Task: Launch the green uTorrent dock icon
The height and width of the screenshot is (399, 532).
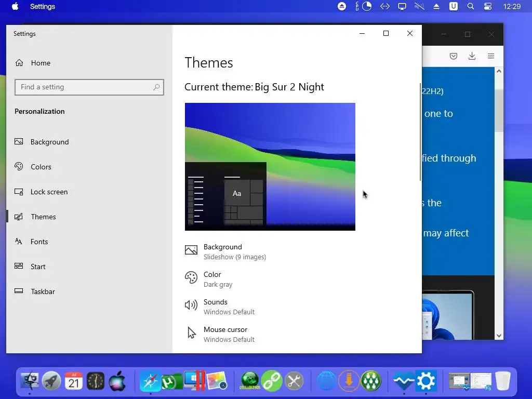Action: 171,381
